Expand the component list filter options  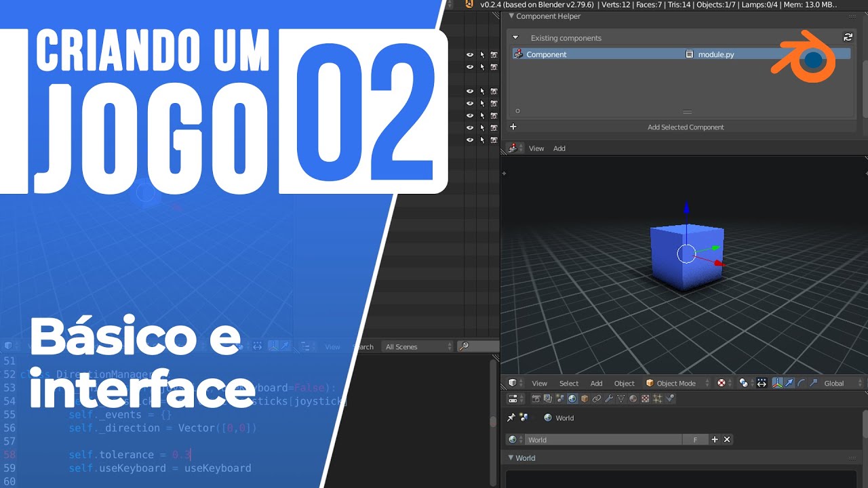coord(517,111)
